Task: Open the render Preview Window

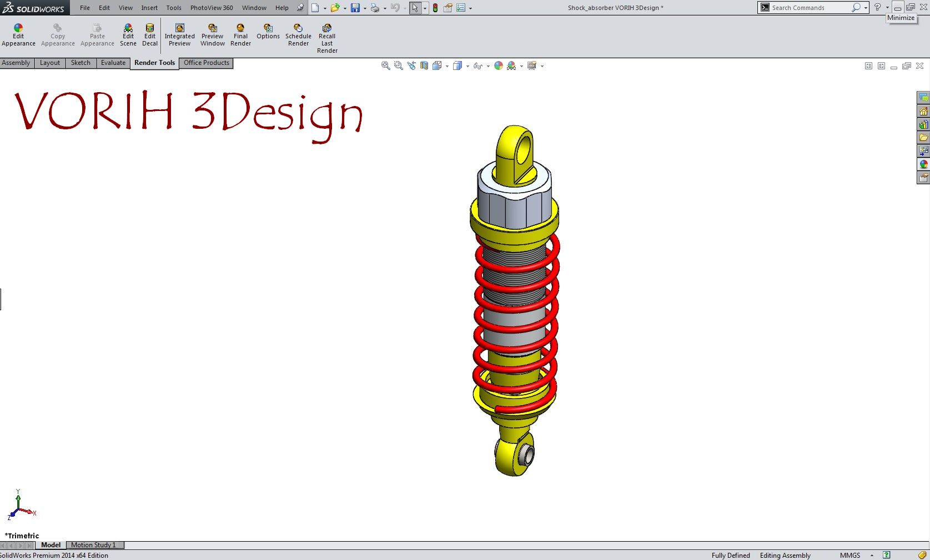Action: [x=213, y=35]
